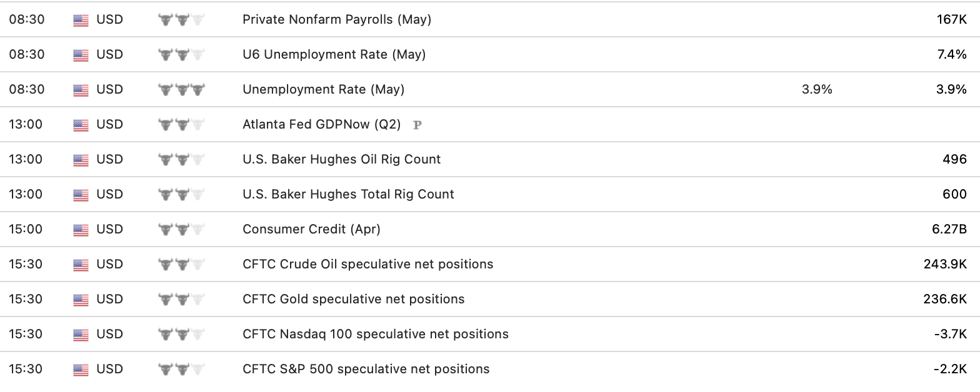Viewport: 980px width, 392px height.
Task: Open Private Nonfarm Payrolls (May) event
Action: 337,19
